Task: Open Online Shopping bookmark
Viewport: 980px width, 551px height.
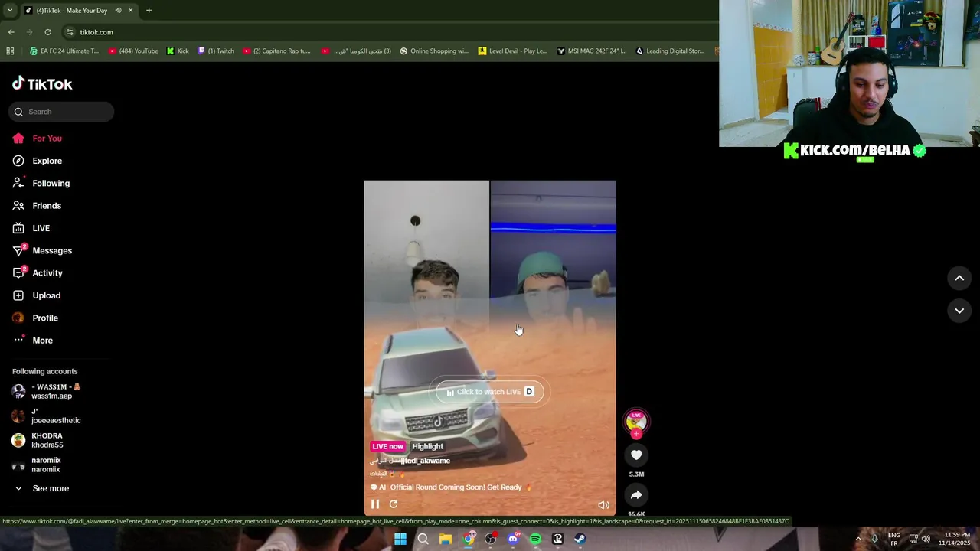Action: tap(434, 51)
